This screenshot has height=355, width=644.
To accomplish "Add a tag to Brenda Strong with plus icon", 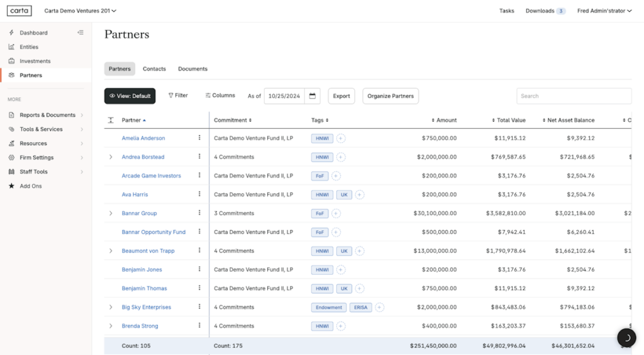I will pos(340,326).
